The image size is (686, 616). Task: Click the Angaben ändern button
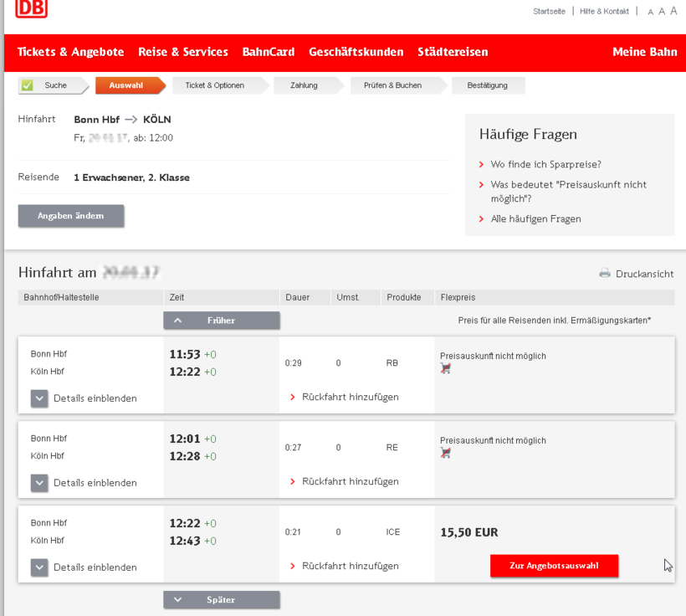pyautogui.click(x=71, y=216)
